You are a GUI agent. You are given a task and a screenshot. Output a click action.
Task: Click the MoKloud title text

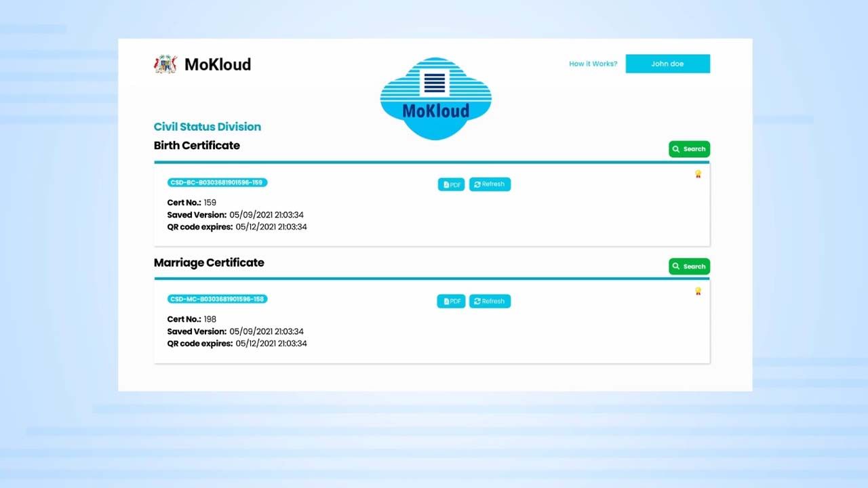point(218,64)
